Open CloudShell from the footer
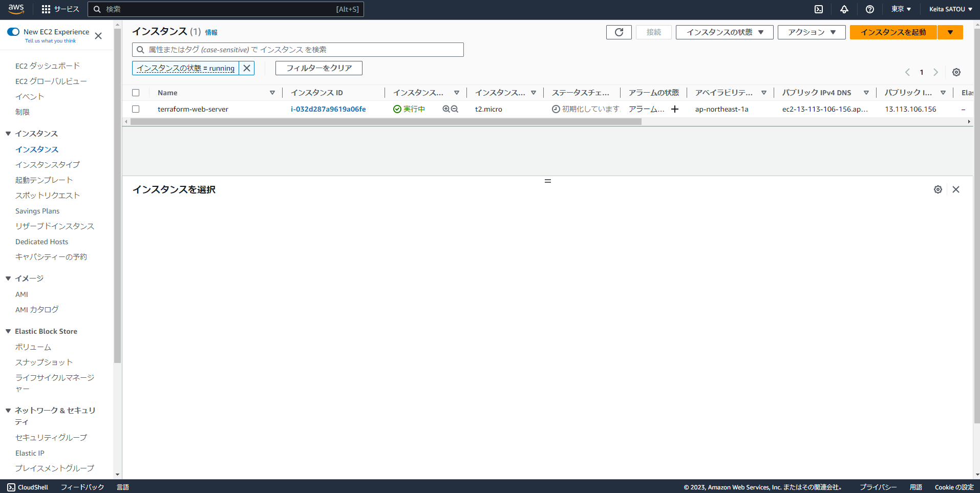 pyautogui.click(x=28, y=487)
